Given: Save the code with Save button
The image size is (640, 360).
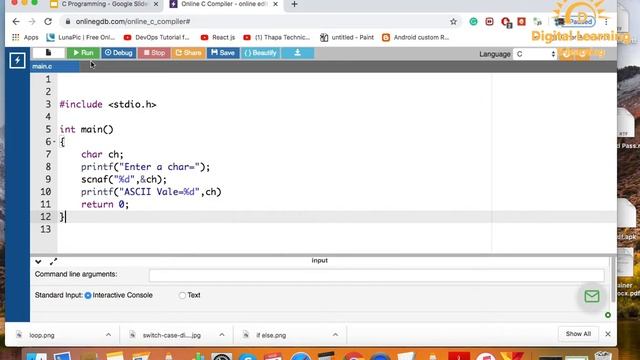Looking at the screenshot, I should tap(223, 53).
